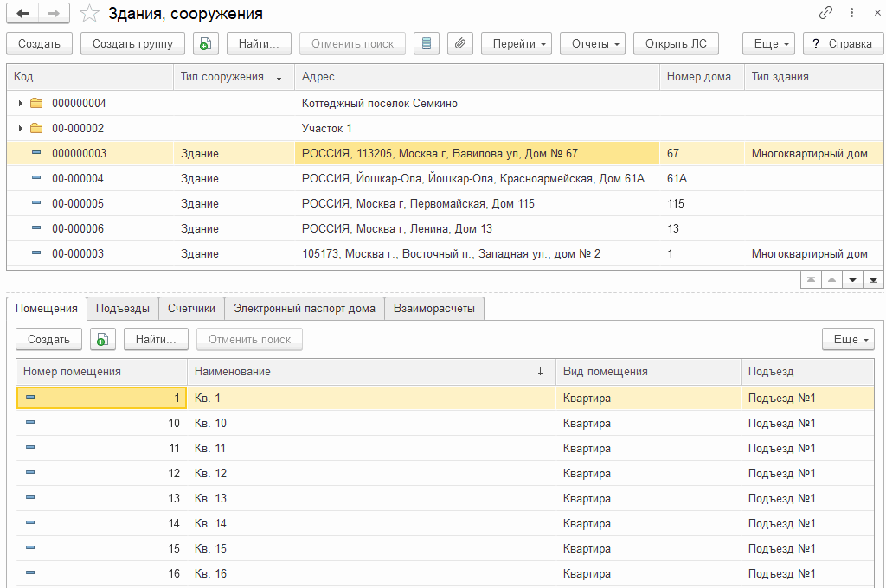Image resolution: width=886 pixels, height=588 pixels.
Task: Copy link to this list via the chain icon
Action: [825, 12]
